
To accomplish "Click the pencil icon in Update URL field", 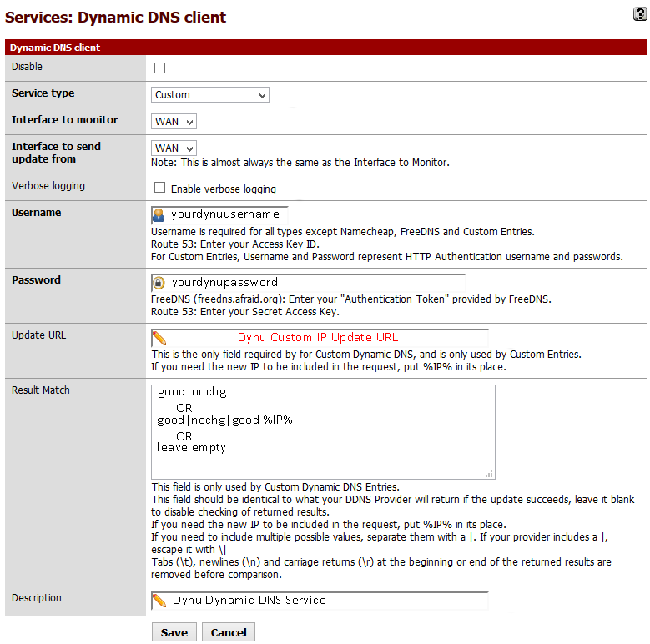I will tap(159, 338).
